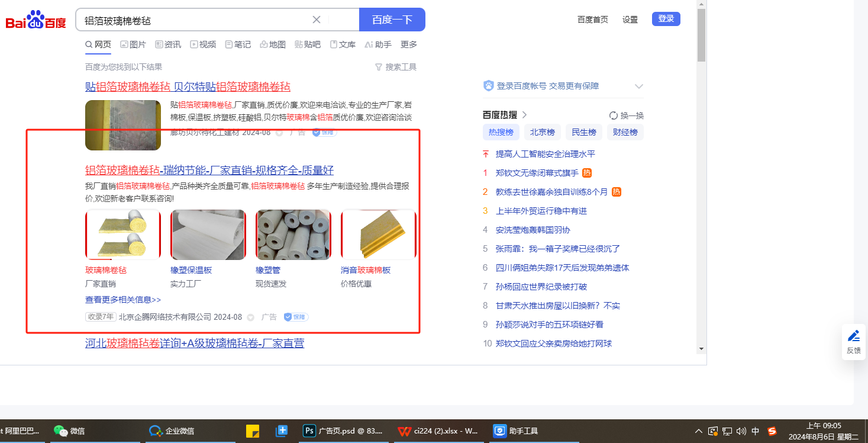868x443 pixels.
Task: Switch to the 民生榜 tab
Action: pos(584,132)
